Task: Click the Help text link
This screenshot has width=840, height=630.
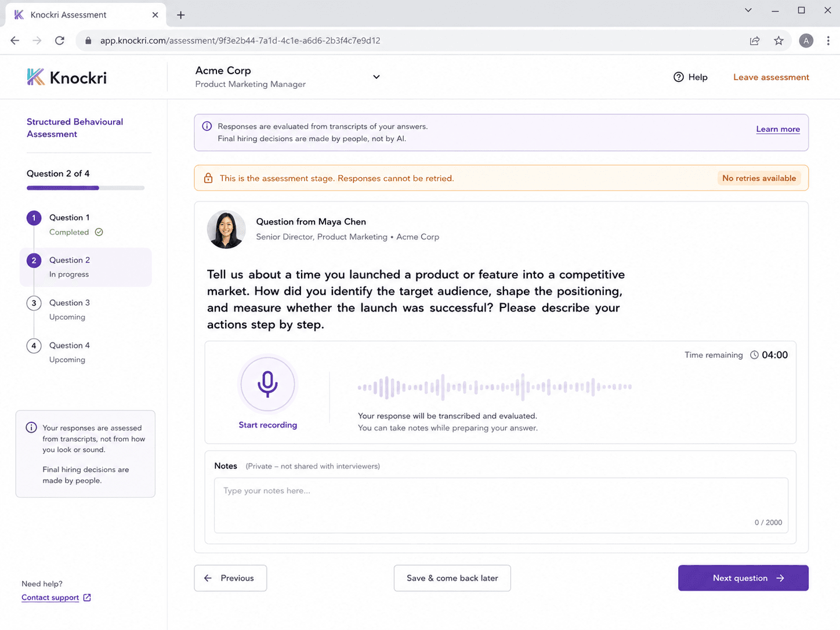Action: [x=698, y=77]
